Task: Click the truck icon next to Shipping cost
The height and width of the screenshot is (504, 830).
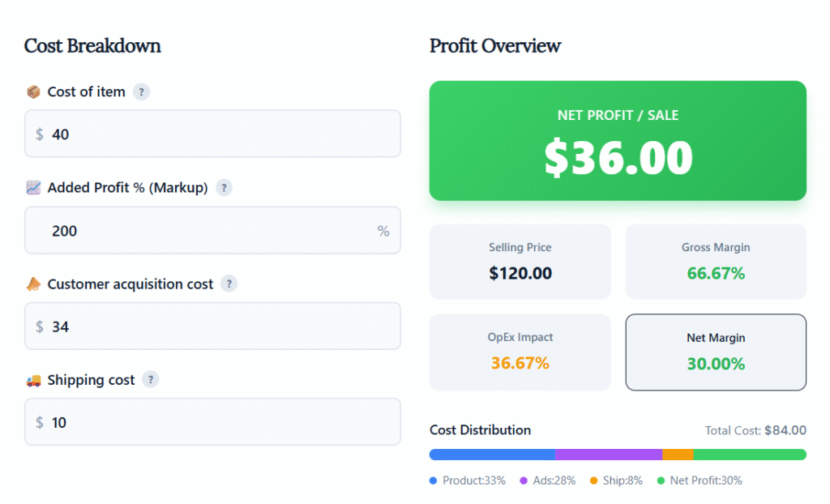Action: (33, 379)
